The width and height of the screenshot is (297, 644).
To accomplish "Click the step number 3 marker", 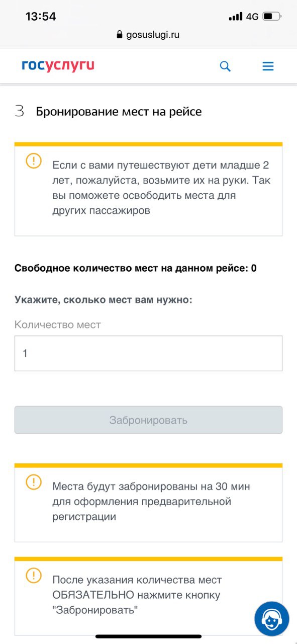I will tap(20, 112).
